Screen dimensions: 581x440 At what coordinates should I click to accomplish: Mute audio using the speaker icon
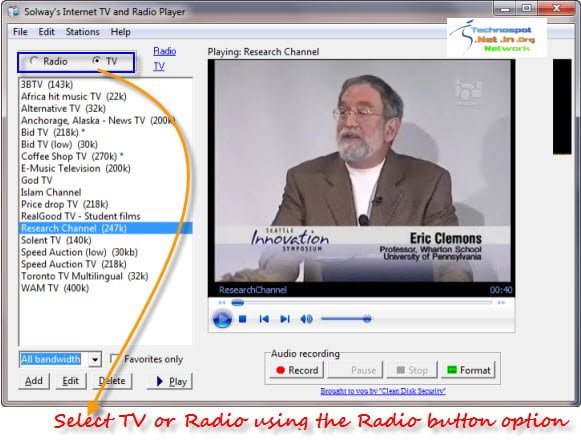[306, 319]
